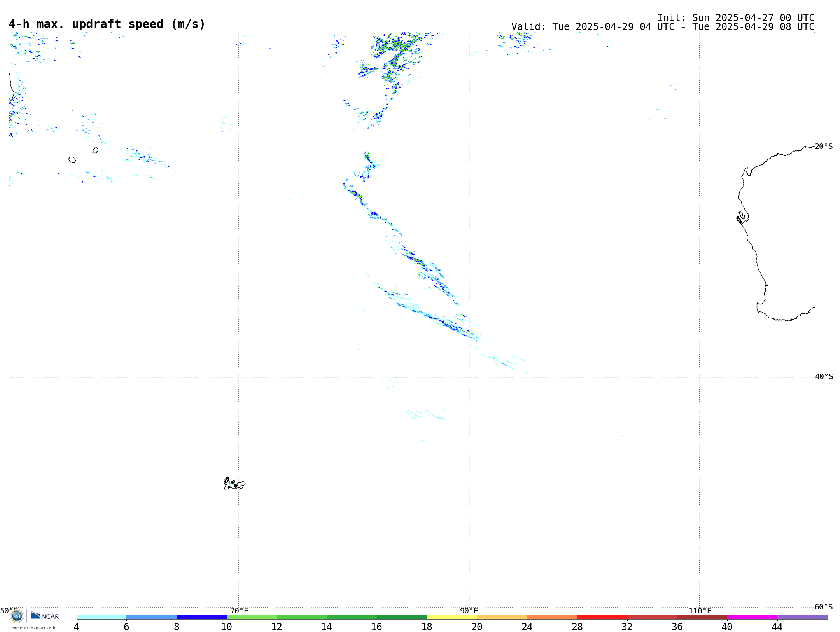Pick the light cyan 4–6 m/s swatch
This screenshot has width=840, height=632.
[x=101, y=617]
